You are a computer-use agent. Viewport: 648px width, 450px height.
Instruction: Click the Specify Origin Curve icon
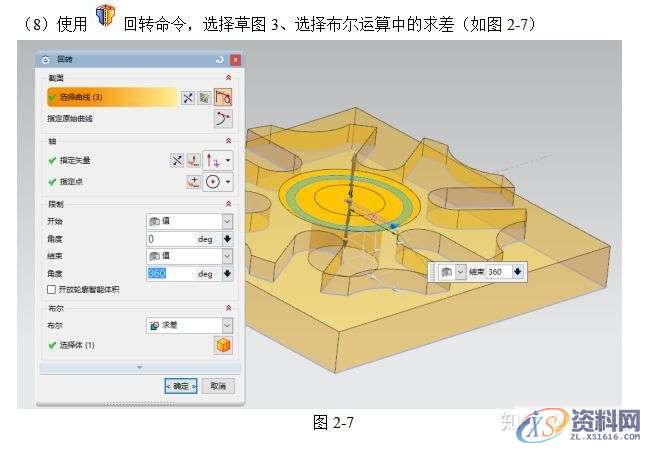tap(223, 119)
